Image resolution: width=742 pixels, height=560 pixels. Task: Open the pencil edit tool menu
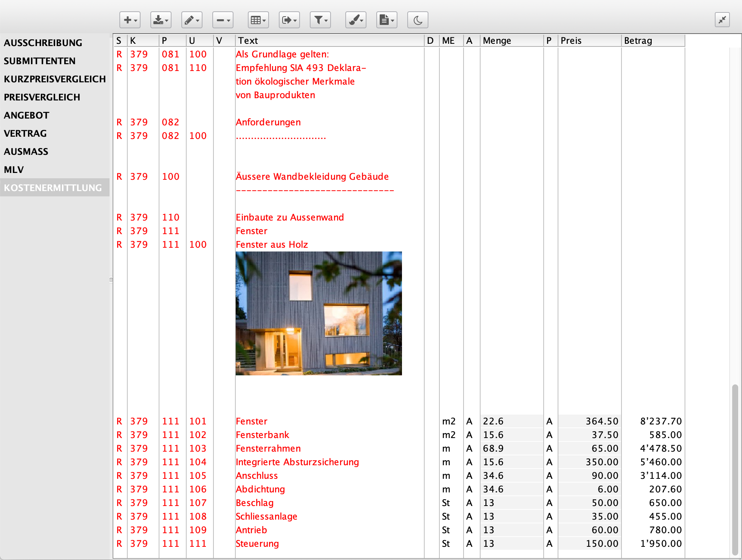pos(192,20)
